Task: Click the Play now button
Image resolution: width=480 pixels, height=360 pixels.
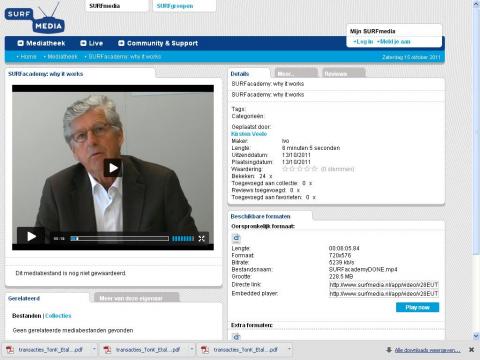Action: 417,307
